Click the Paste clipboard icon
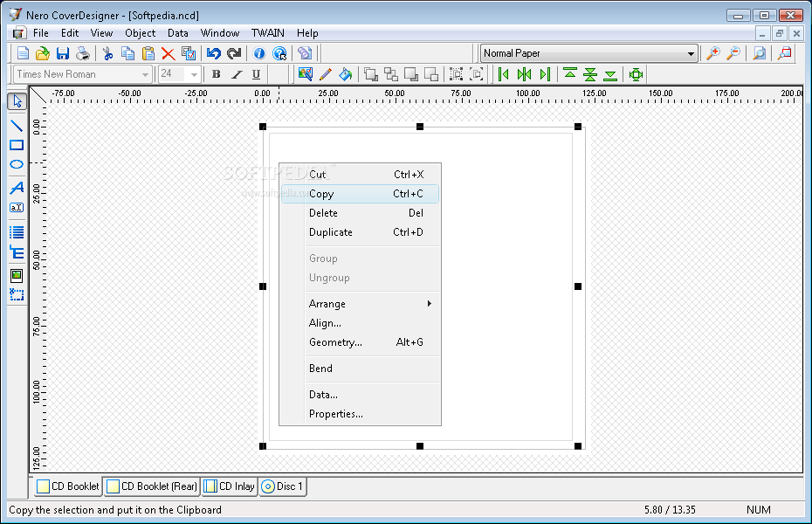Viewport: 812px width, 524px height. click(148, 53)
